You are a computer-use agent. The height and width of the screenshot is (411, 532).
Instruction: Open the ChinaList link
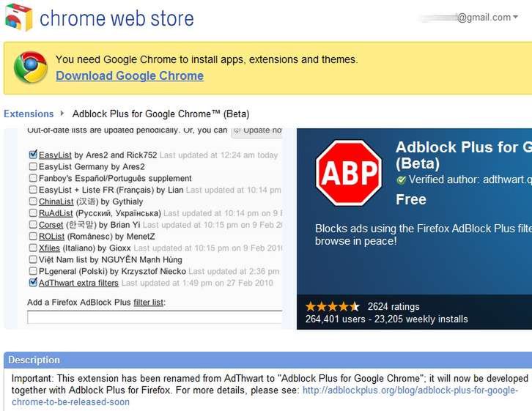pyautogui.click(x=56, y=201)
